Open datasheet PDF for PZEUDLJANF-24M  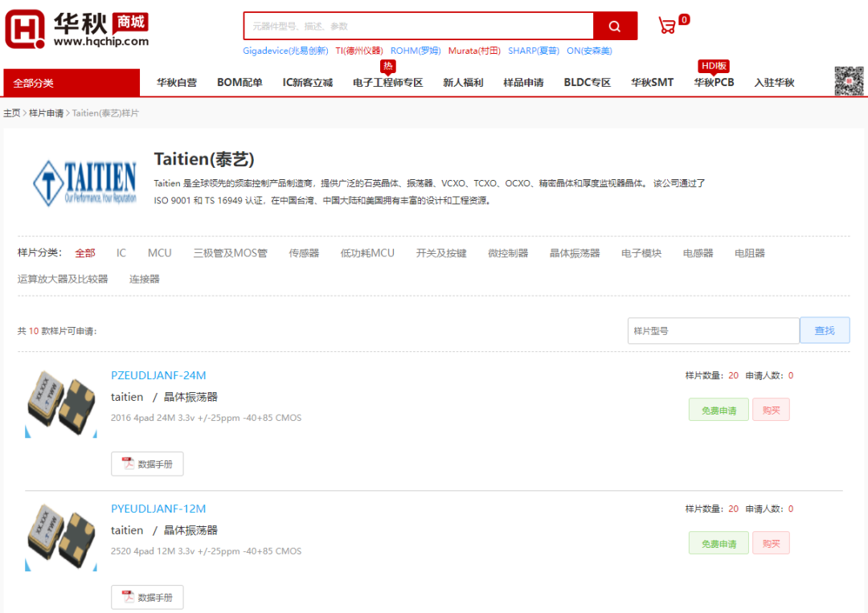click(147, 464)
